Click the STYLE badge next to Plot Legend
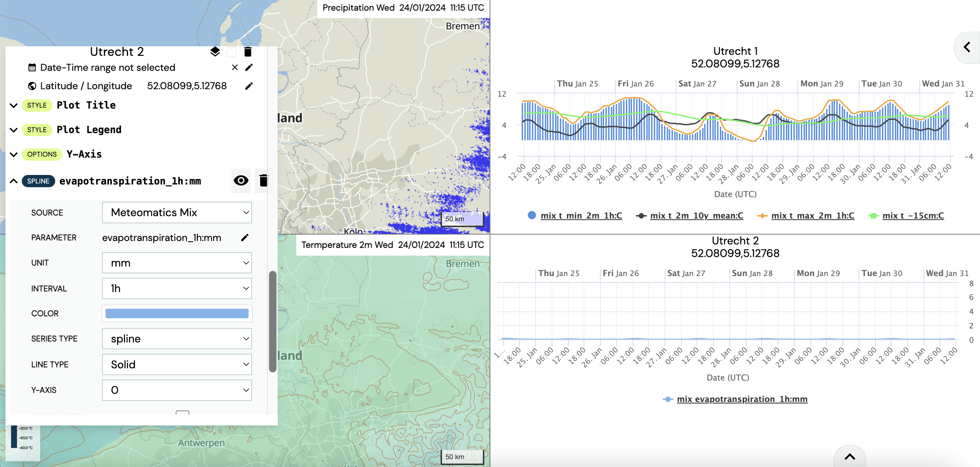 point(37,130)
